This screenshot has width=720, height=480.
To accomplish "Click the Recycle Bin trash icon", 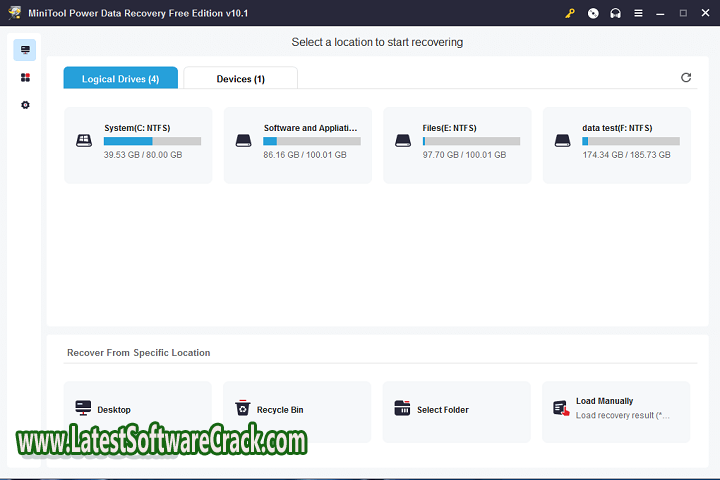I will 243,408.
